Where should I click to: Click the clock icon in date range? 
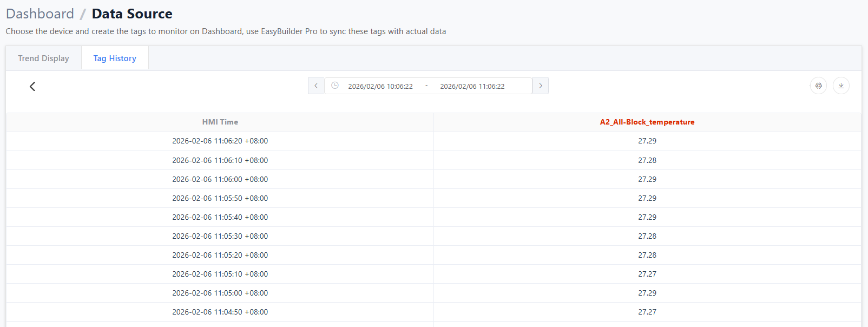pos(335,86)
